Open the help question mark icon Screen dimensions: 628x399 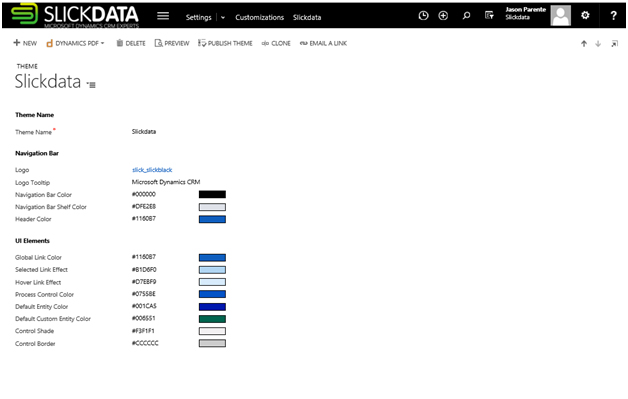[x=613, y=16]
